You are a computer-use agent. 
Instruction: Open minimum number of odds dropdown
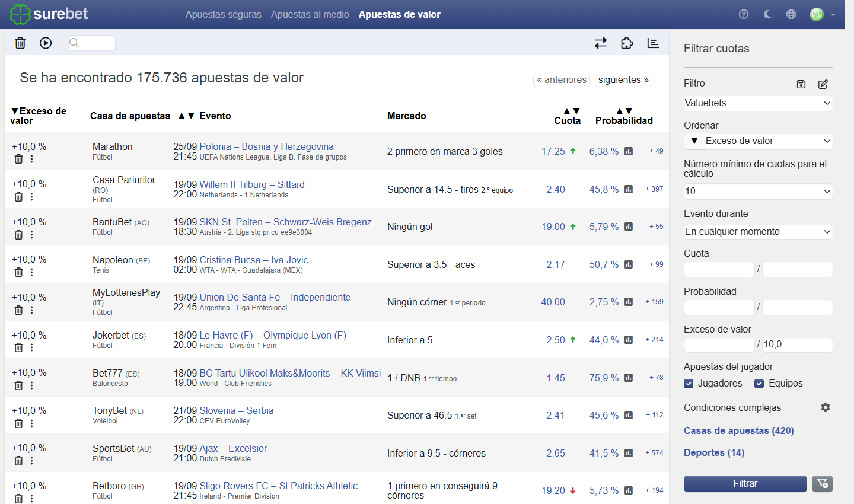[758, 192]
